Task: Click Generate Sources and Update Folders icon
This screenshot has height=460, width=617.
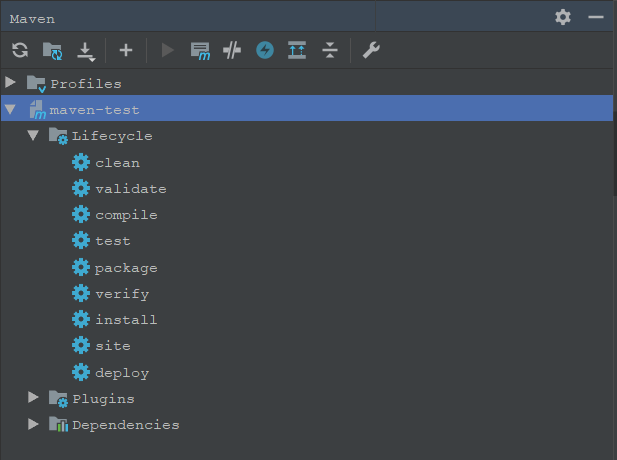Action: pyautogui.click(x=52, y=50)
